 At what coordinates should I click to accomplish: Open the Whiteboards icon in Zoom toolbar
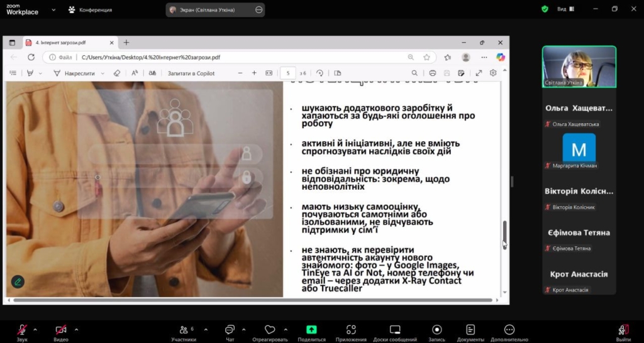tap(394, 330)
